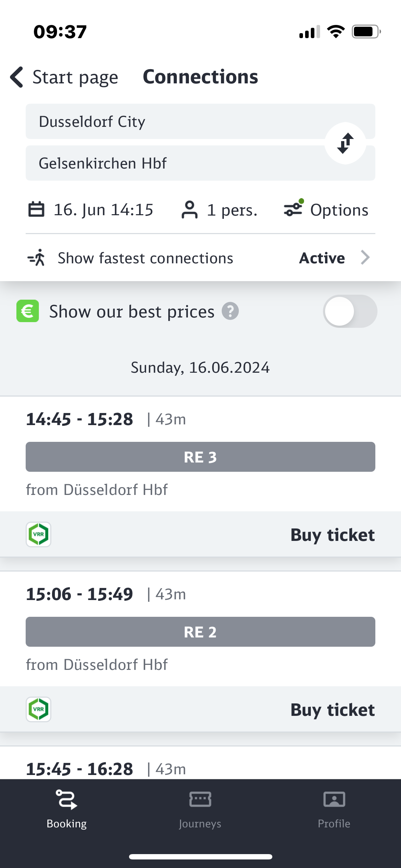Screen dimensions: 401x868
Task: Tap the passenger person icon
Action: click(189, 210)
